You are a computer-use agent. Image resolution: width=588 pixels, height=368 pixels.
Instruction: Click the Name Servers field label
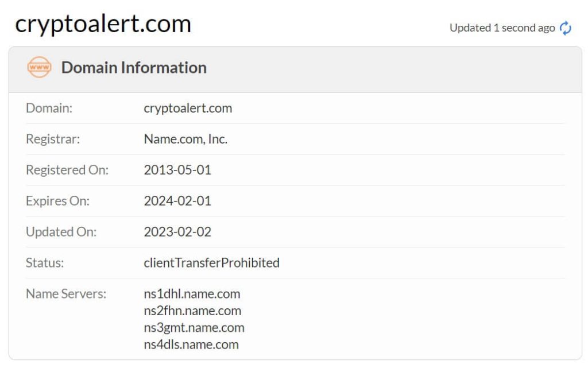tap(66, 294)
